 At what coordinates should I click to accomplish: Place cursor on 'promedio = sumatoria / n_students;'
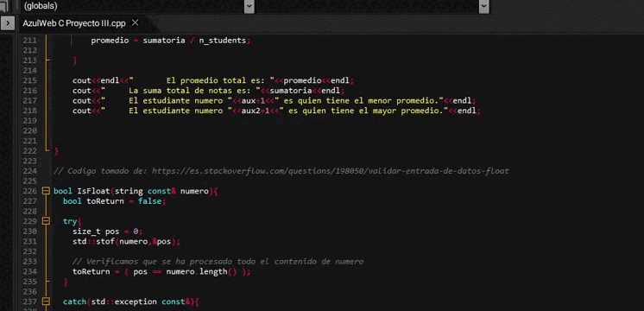[170, 41]
